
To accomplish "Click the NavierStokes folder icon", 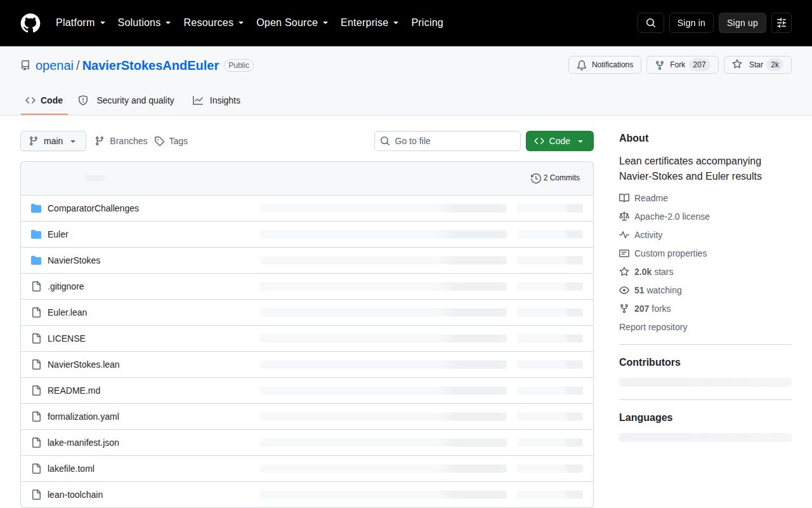I will 36,260.
